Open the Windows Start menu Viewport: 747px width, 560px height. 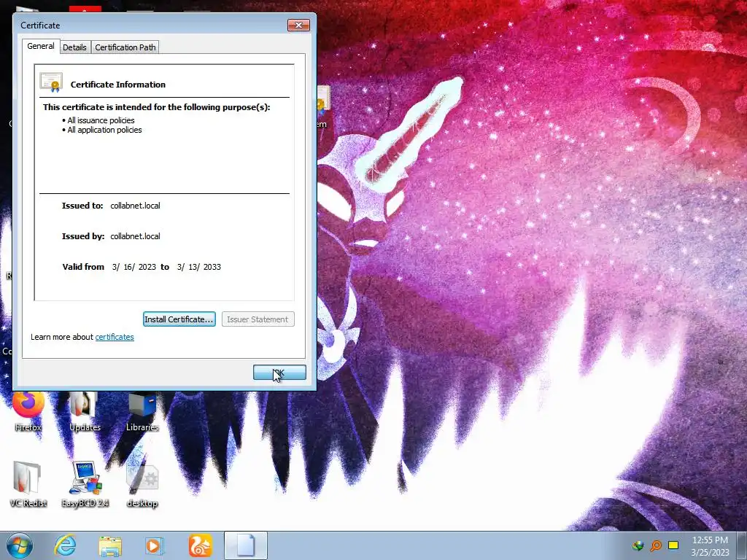pyautogui.click(x=20, y=545)
